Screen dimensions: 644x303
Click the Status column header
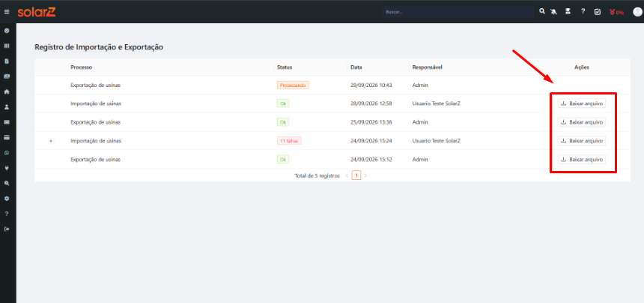point(285,67)
